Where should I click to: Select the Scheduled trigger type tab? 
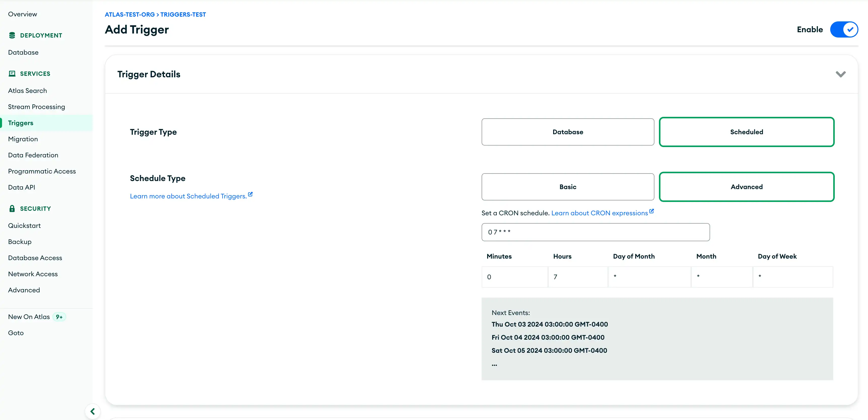(746, 132)
